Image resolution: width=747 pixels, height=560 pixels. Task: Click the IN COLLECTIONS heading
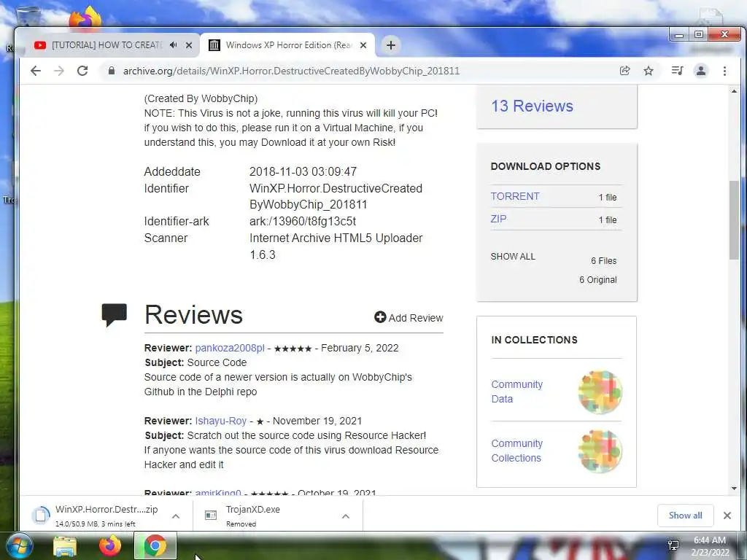[x=534, y=340]
